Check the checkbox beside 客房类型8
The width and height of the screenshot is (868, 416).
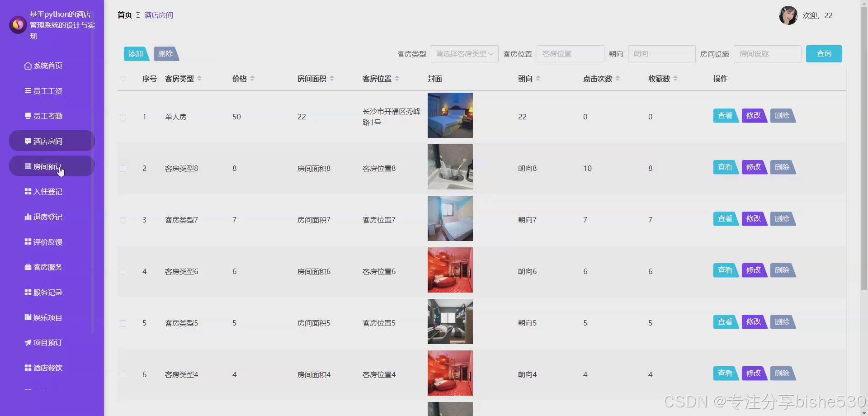point(123,169)
